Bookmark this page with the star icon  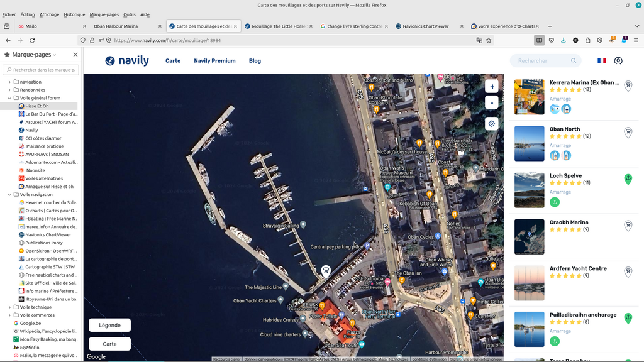click(x=489, y=40)
